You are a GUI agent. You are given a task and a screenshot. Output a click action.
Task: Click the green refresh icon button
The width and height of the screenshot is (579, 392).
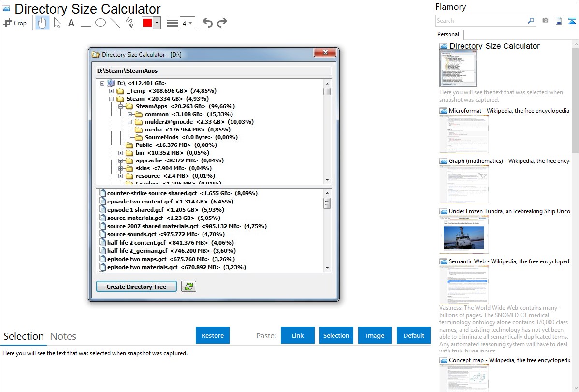(188, 287)
